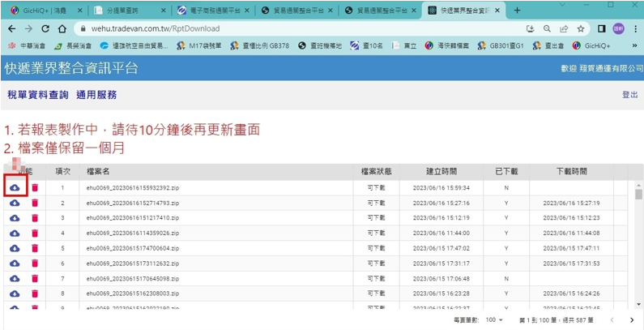Download the first file ehu0069_20230616155932392.zip

(x=15, y=187)
